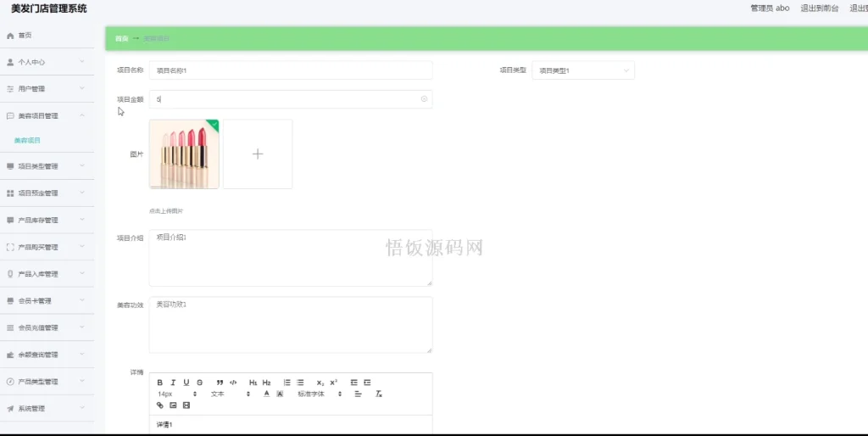This screenshot has width=868, height=436.
Task: Apply Heading 1 with the H1 icon
Action: pyautogui.click(x=253, y=383)
